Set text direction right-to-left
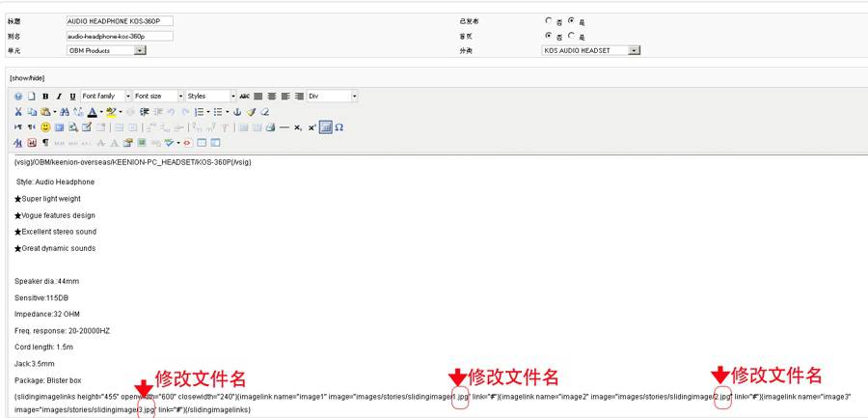This screenshot has width=868, height=418. pos(32,127)
